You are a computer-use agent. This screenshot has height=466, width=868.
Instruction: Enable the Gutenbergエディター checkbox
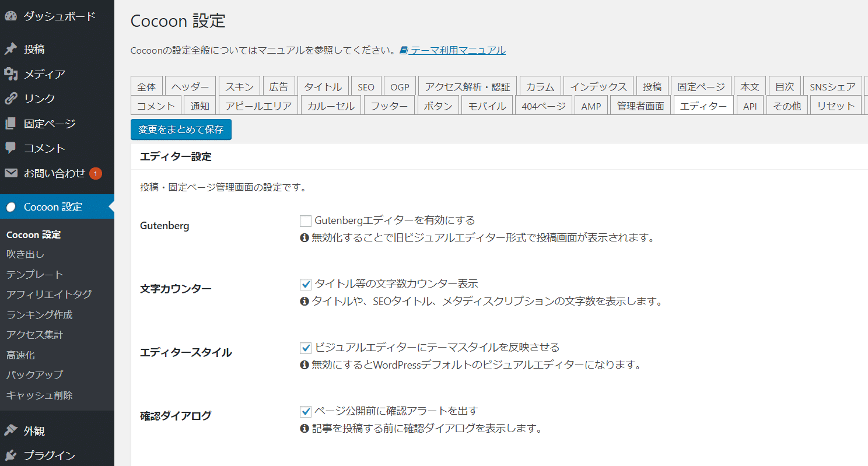[306, 221]
